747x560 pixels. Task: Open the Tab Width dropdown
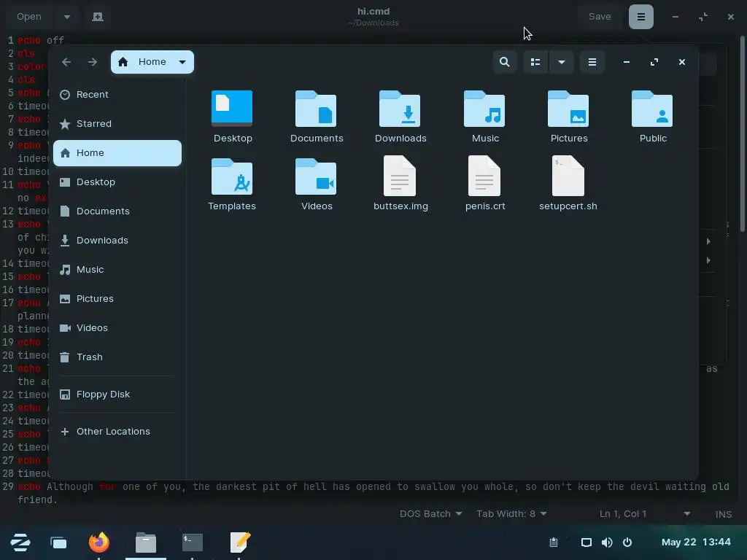511,514
